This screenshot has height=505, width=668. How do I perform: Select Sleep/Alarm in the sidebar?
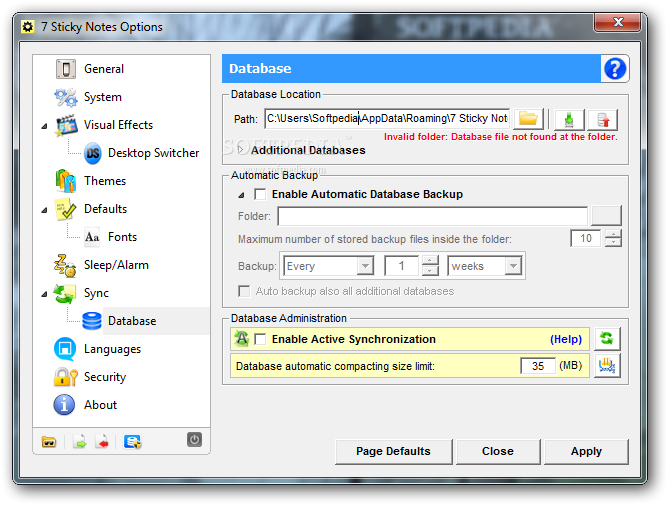click(x=116, y=265)
